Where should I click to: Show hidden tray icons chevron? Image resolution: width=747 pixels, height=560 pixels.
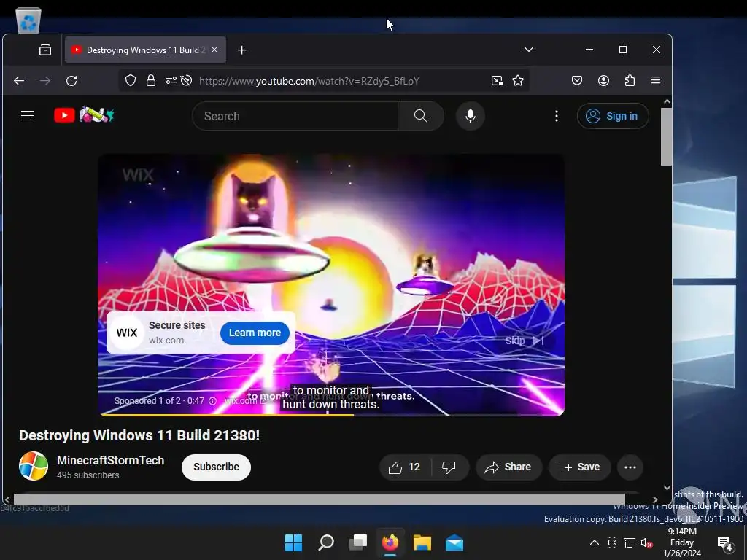pos(595,542)
